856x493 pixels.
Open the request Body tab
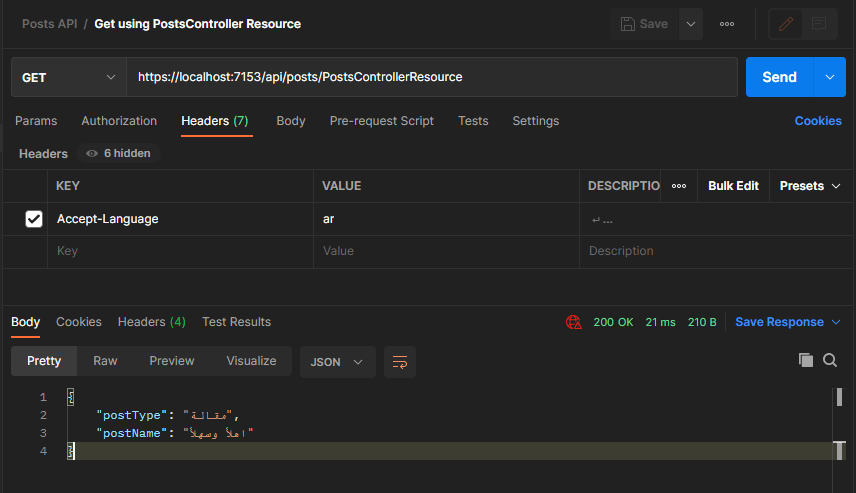point(290,121)
